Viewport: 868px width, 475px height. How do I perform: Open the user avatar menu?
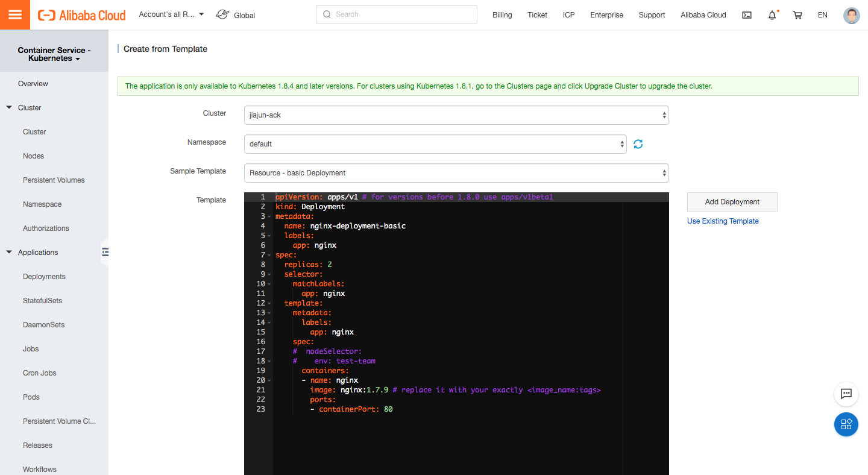pyautogui.click(x=852, y=15)
